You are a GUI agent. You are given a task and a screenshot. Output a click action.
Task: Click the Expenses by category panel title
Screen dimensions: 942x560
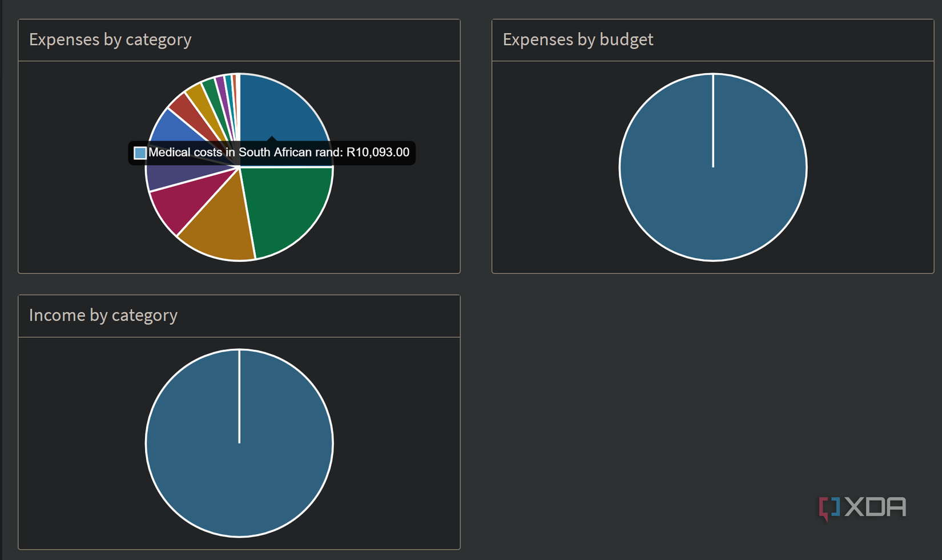(110, 39)
